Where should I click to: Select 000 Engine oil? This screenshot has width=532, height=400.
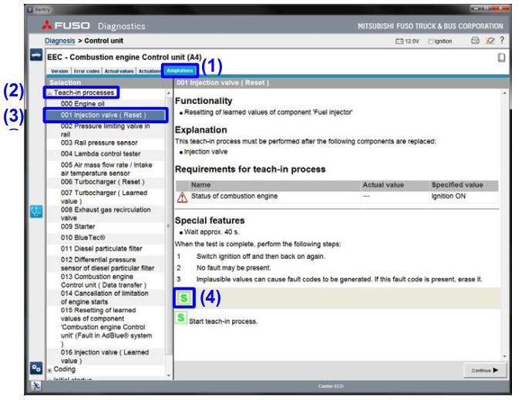pyautogui.click(x=105, y=104)
